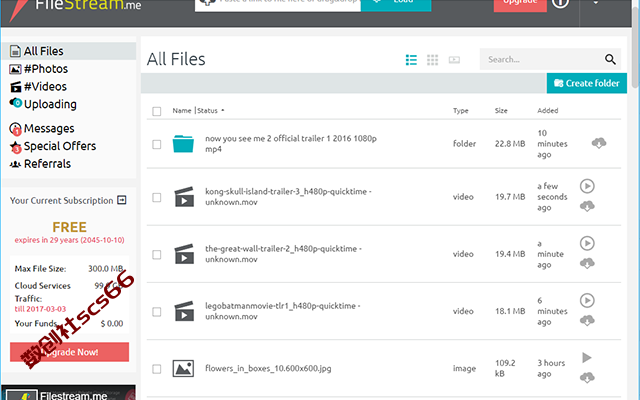Image resolution: width=640 pixels, height=400 pixels.
Task: Download the now you see me 2 folder
Action: [599, 143]
